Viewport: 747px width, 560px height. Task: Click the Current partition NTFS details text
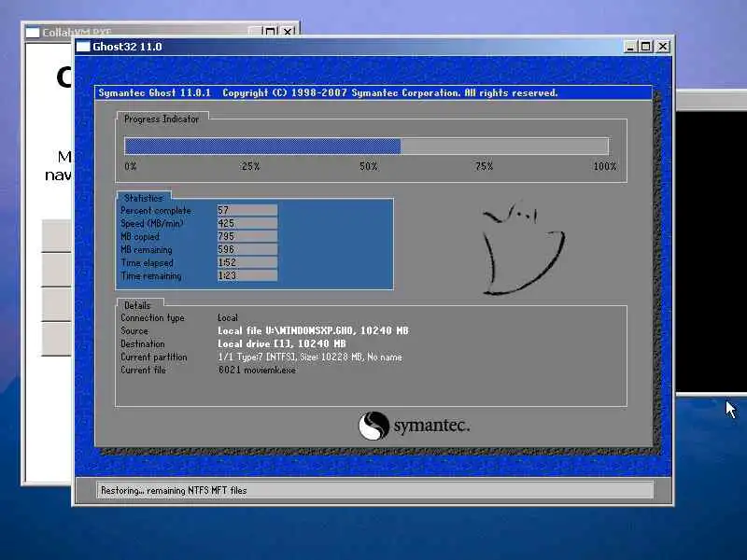pos(310,357)
